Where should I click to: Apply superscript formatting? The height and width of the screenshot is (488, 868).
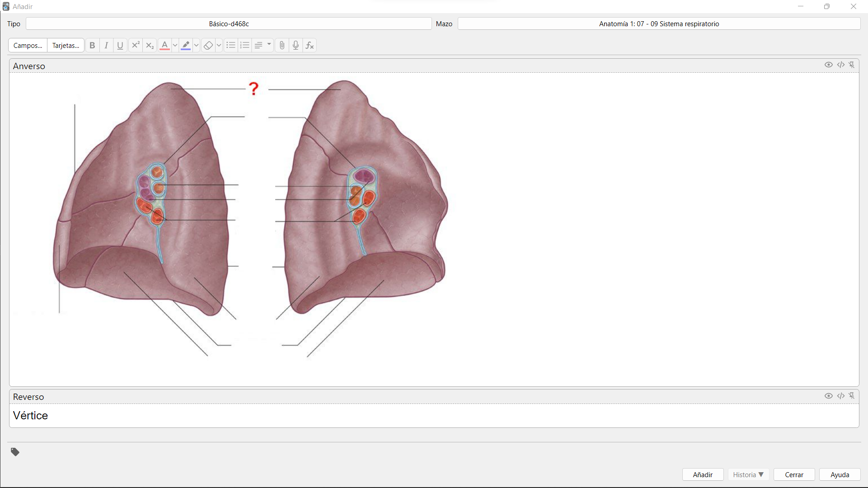[136, 45]
